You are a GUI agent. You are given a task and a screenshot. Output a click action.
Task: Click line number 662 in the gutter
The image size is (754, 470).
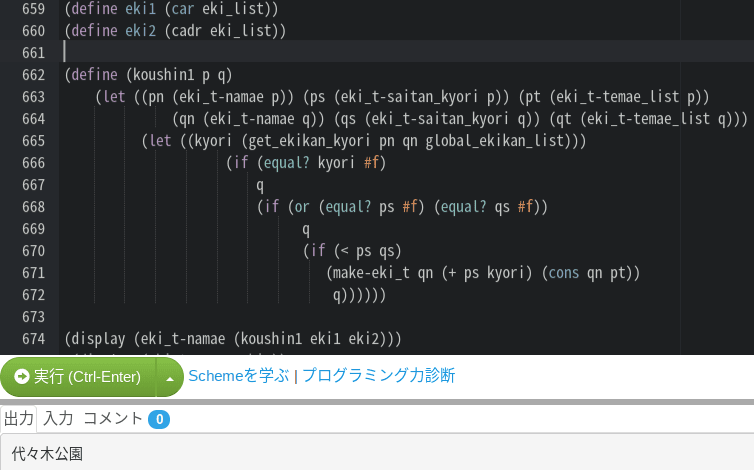pos(33,75)
